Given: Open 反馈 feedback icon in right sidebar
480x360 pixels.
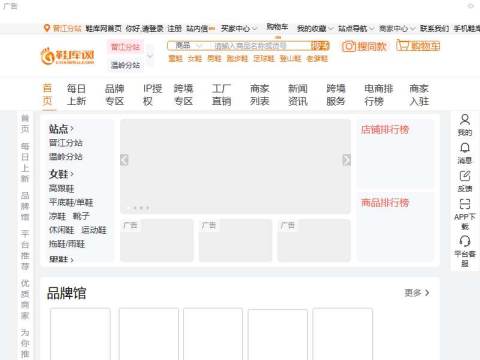Looking at the screenshot, I should click(465, 176).
